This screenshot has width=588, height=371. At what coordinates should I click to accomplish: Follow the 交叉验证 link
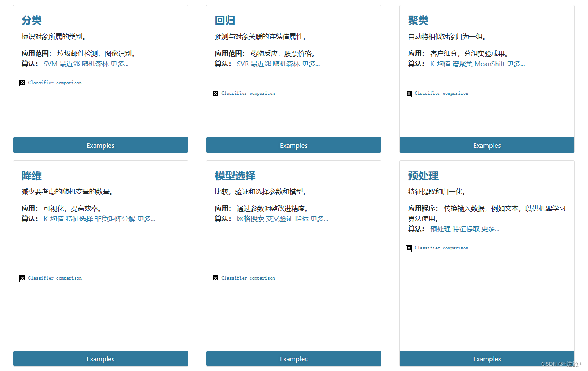pos(279,219)
